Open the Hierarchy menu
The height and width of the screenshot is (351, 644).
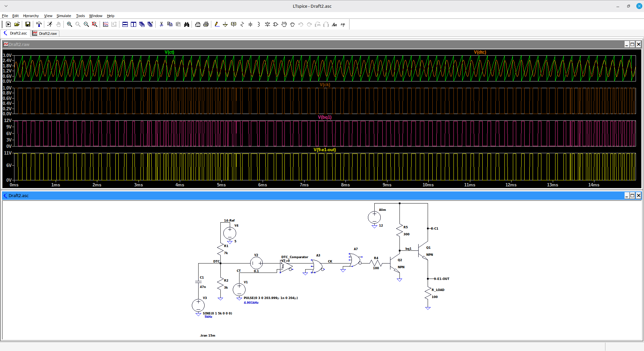(x=31, y=16)
